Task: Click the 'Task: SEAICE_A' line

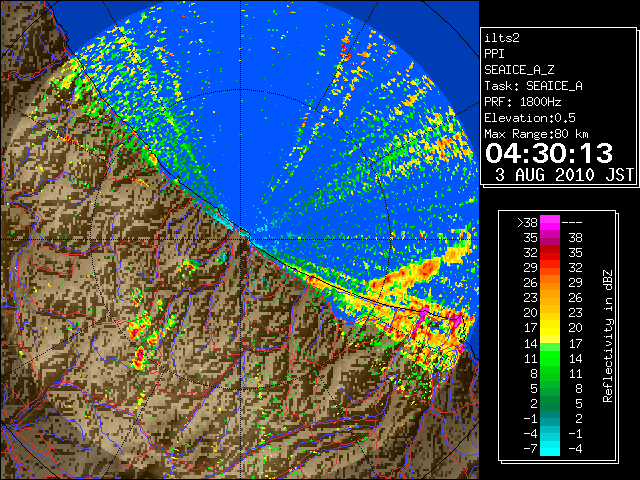Action: (x=533, y=86)
